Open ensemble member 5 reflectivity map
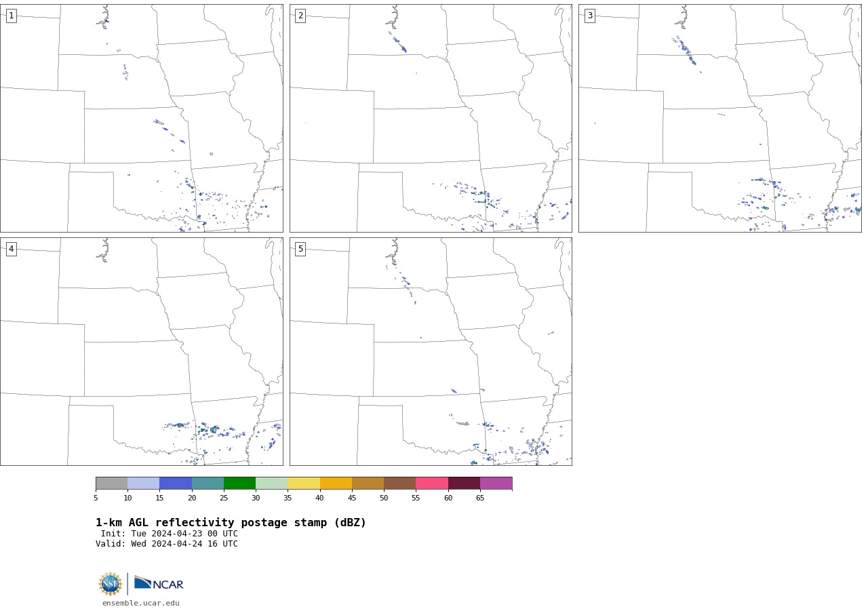868x611 pixels. pos(431,351)
